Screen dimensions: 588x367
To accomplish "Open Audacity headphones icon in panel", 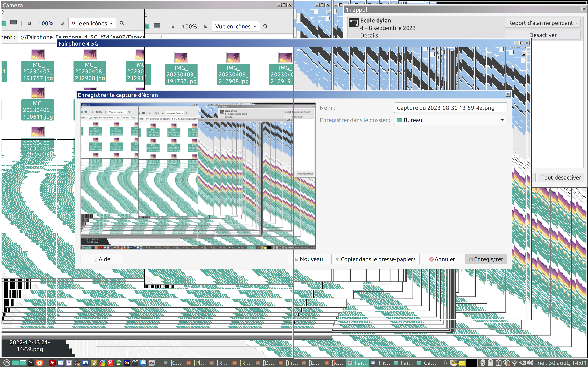I will pyautogui.click(x=127, y=363).
